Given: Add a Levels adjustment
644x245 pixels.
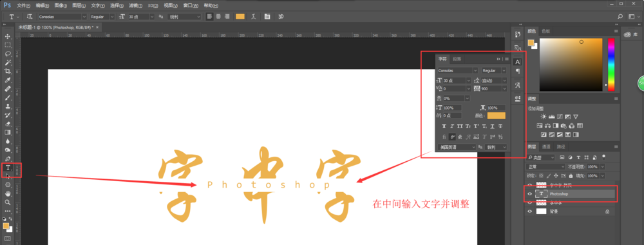Looking at the screenshot, I should pos(552,117).
